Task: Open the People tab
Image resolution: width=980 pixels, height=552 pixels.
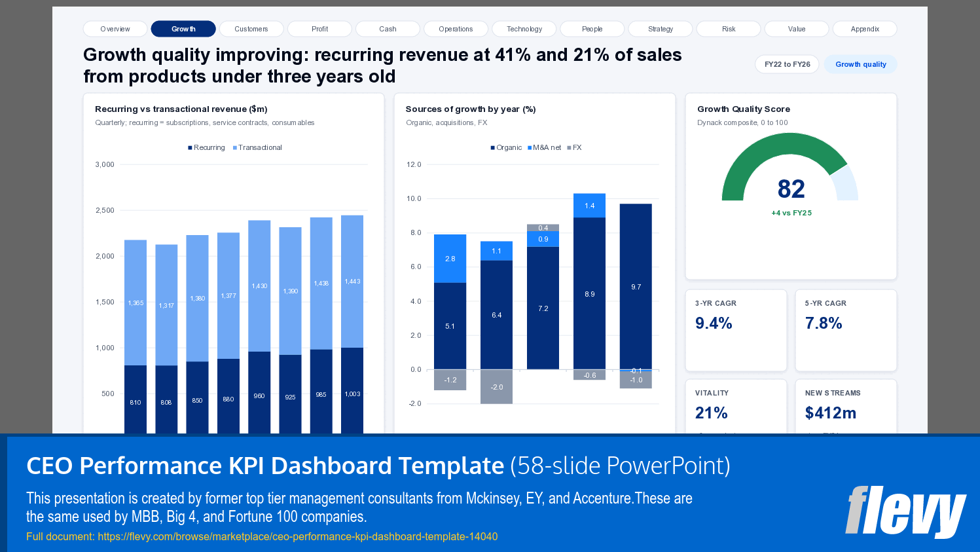Action: coord(592,29)
